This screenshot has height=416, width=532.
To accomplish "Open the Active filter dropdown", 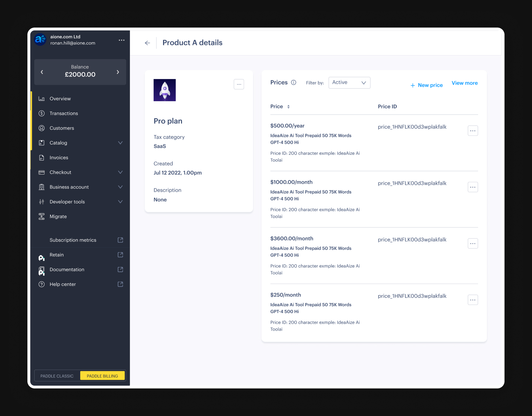I will (349, 83).
